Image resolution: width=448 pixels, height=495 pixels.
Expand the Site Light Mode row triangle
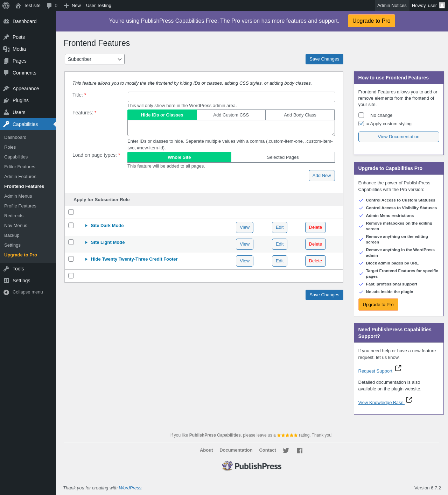coord(86,242)
